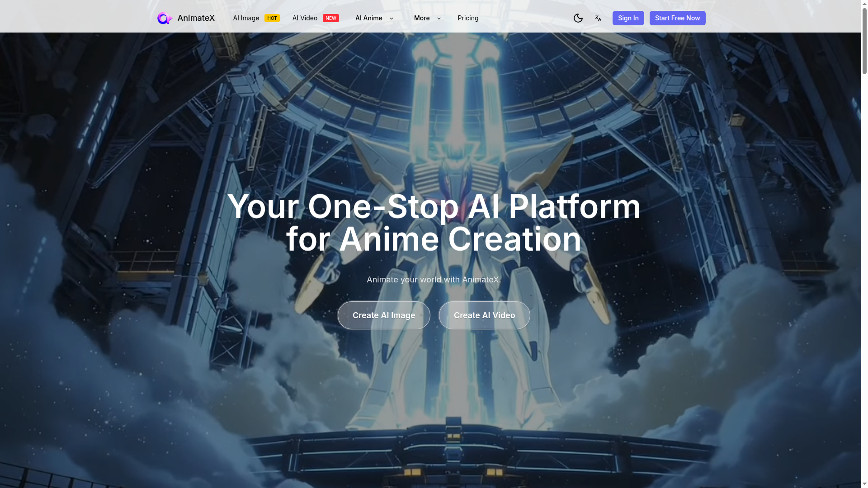The image size is (868, 488).
Task: Click the Start Free Now button
Action: tap(677, 18)
